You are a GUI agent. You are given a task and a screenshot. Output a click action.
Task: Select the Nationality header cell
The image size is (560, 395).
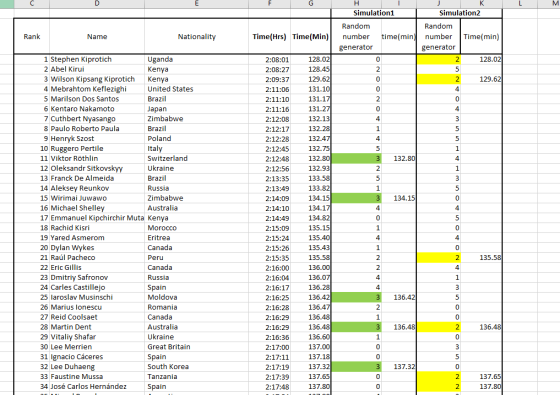click(197, 36)
